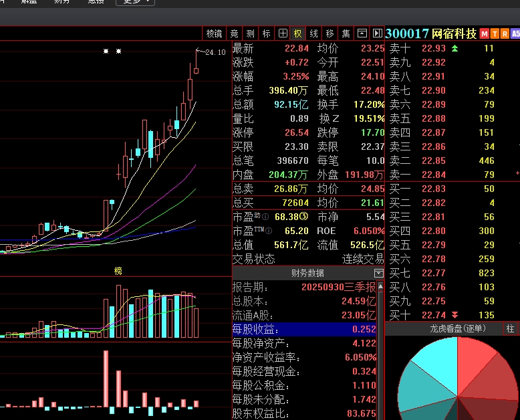Image resolution: width=520 pixels, height=420 pixels.
Task: Click the 集 toolbar button
Action: click(x=346, y=33)
